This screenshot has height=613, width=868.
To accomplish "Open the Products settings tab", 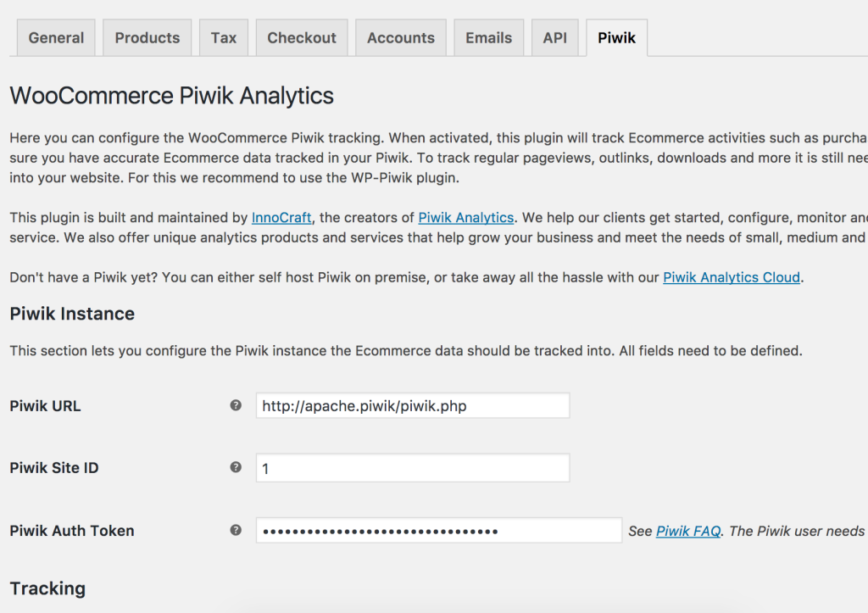I will [x=147, y=38].
